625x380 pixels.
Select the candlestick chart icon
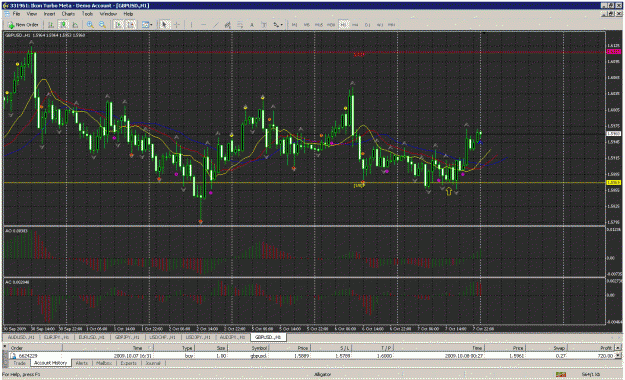(x=63, y=25)
